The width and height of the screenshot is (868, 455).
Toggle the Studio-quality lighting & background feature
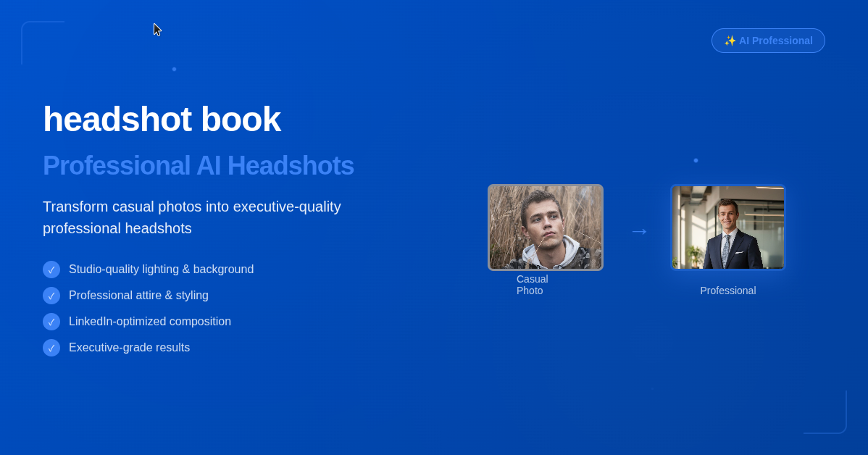(x=161, y=269)
